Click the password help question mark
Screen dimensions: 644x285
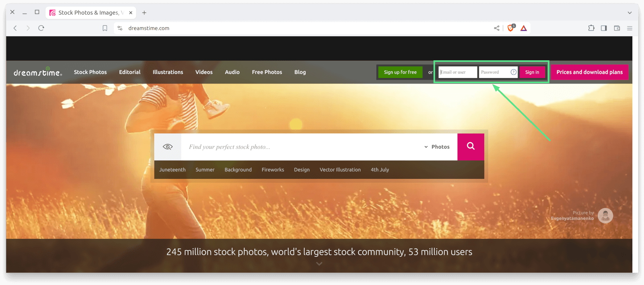click(x=514, y=72)
